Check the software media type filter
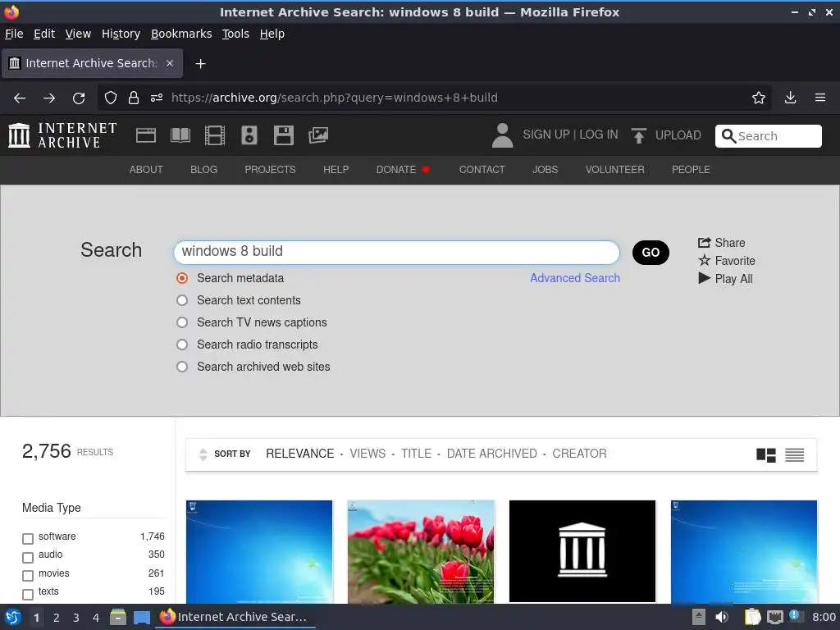The height and width of the screenshot is (630, 840). [28, 538]
